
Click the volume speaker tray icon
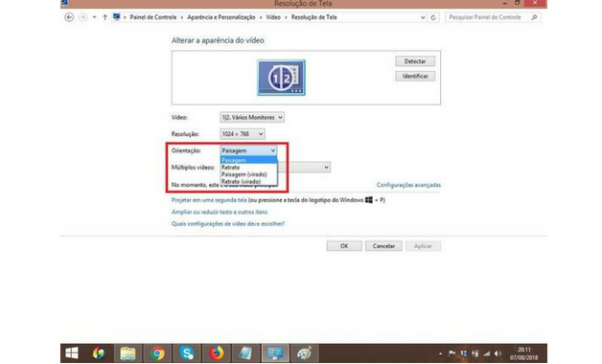click(498, 353)
